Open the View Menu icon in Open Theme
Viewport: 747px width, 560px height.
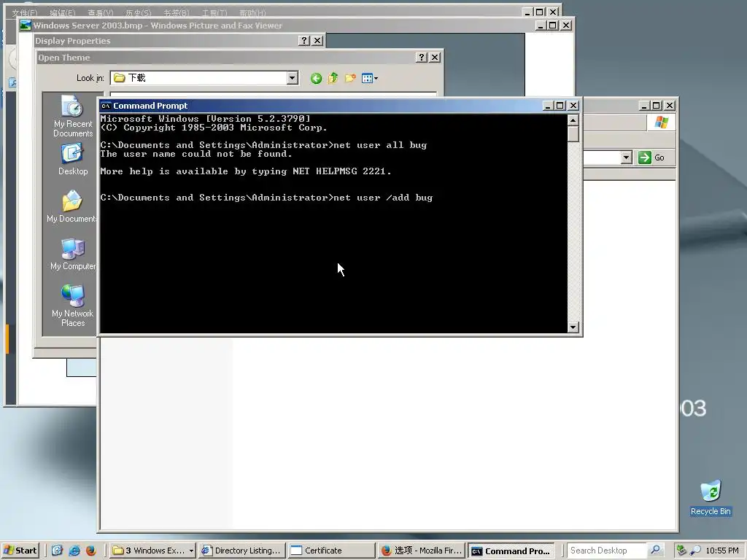[369, 78]
